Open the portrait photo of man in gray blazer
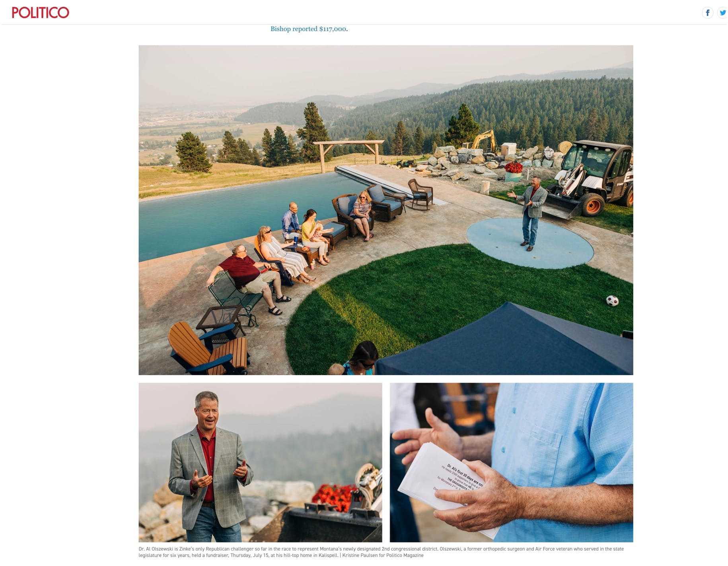 [x=260, y=462]
